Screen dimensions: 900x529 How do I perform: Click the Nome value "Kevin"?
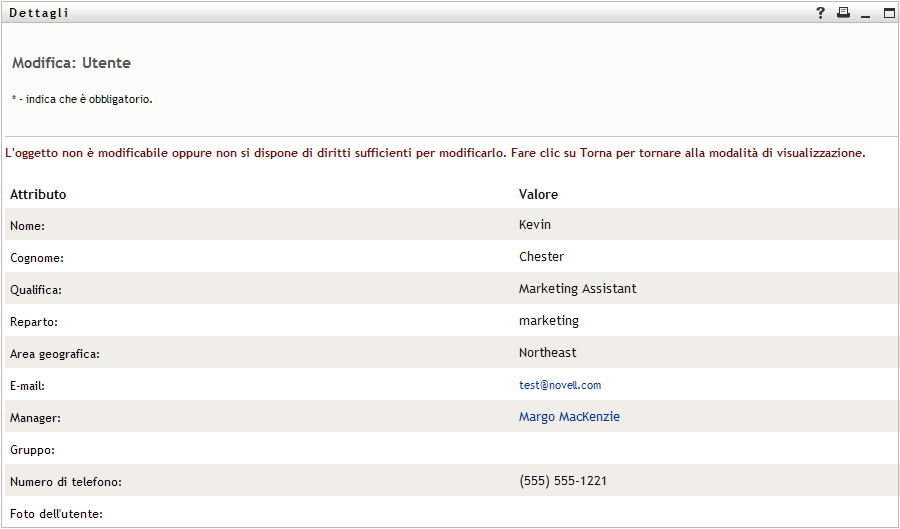point(535,225)
